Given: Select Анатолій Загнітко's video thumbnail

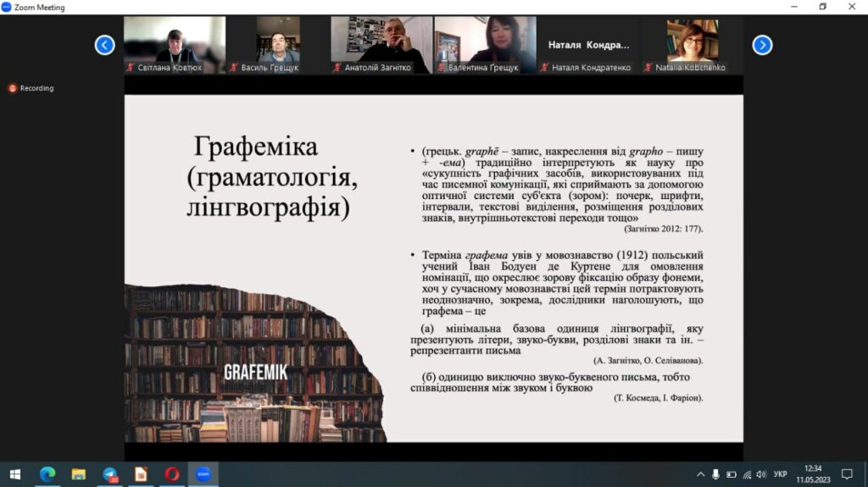Looking at the screenshot, I should [x=382, y=45].
